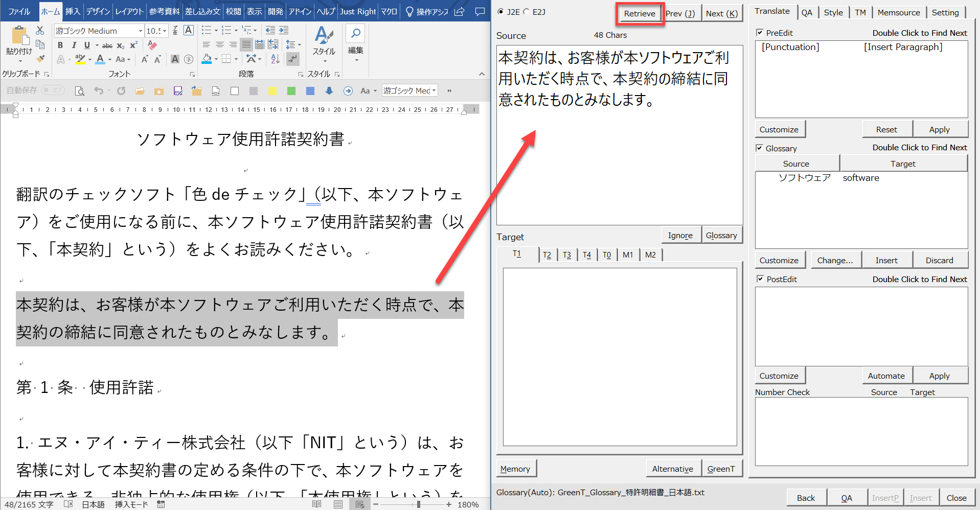Click the Retrieve button
The width and height of the screenshot is (980, 510).
pos(639,13)
